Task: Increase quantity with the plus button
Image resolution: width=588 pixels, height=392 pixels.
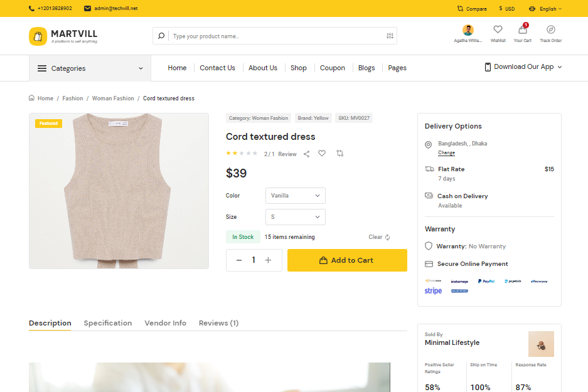Action: [268, 260]
